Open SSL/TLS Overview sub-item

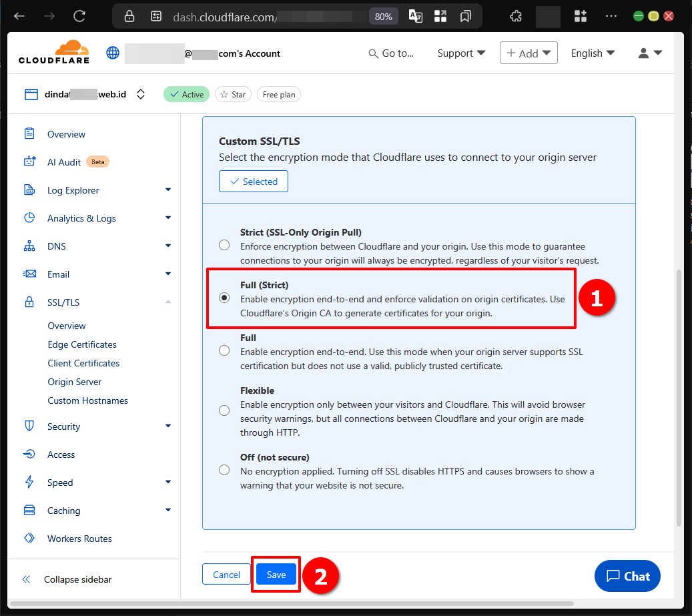point(67,326)
